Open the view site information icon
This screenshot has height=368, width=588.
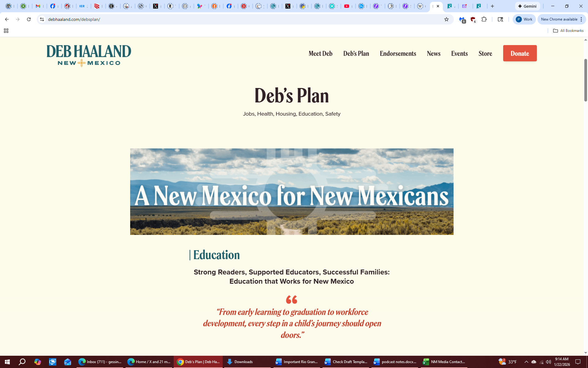pyautogui.click(x=42, y=19)
